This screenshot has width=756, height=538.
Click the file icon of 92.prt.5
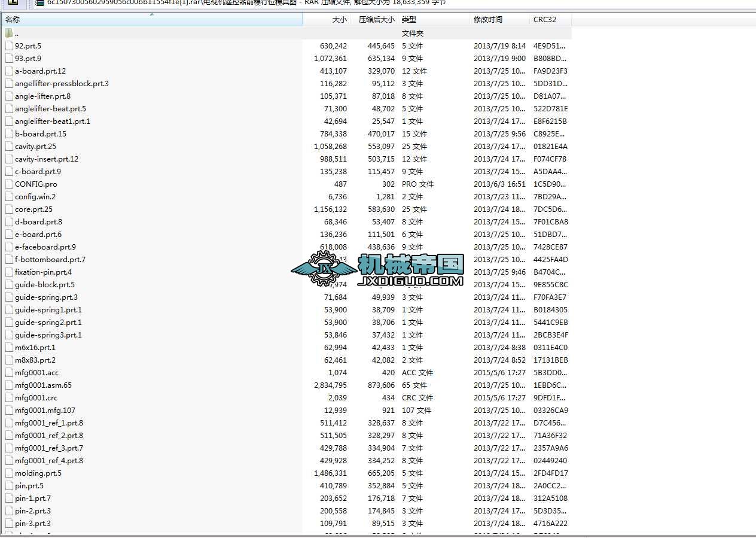(x=9, y=46)
